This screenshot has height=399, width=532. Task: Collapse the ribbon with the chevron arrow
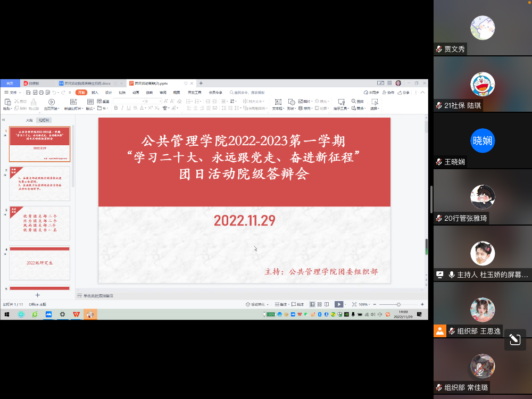423,93
